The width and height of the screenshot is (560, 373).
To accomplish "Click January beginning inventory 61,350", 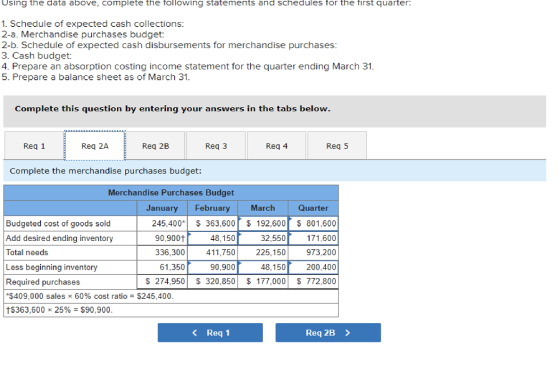I will [x=162, y=267].
